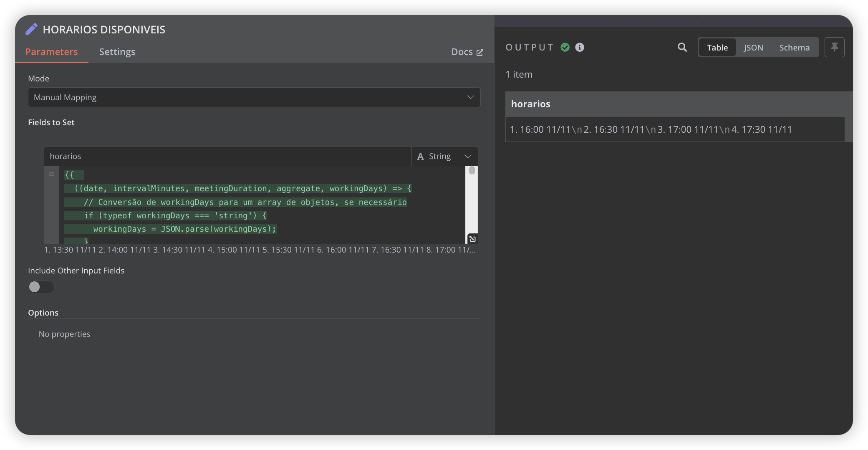The height and width of the screenshot is (450, 868).
Task: Select the Table output view
Action: point(717,47)
